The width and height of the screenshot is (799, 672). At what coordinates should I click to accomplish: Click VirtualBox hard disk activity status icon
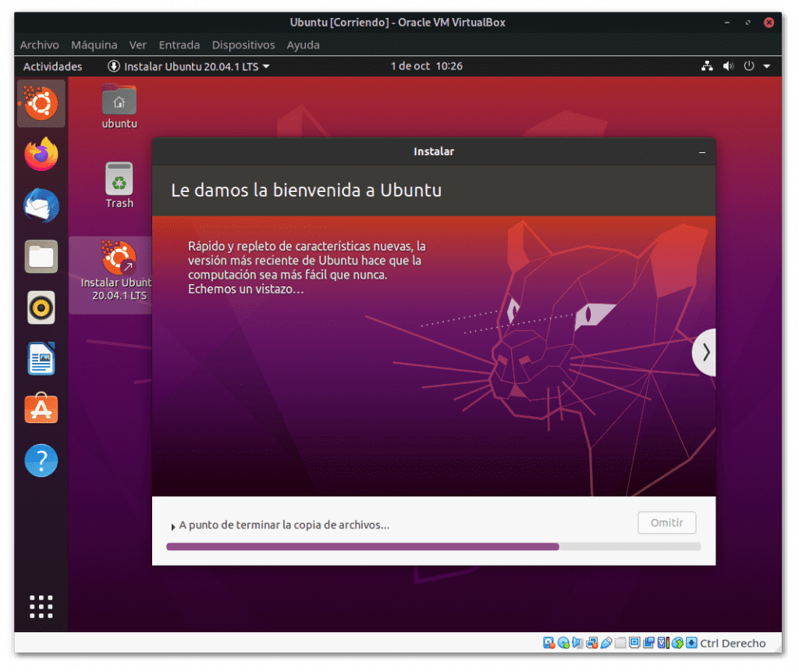pyautogui.click(x=549, y=643)
